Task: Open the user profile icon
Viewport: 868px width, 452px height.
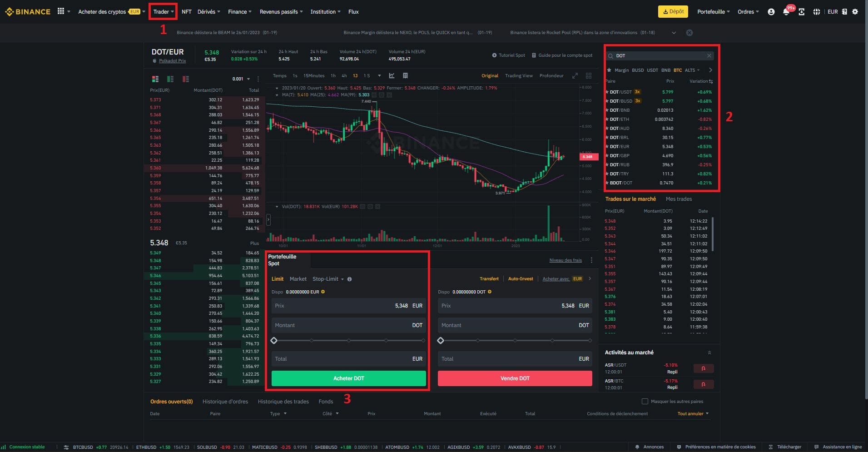Action: [x=771, y=12]
